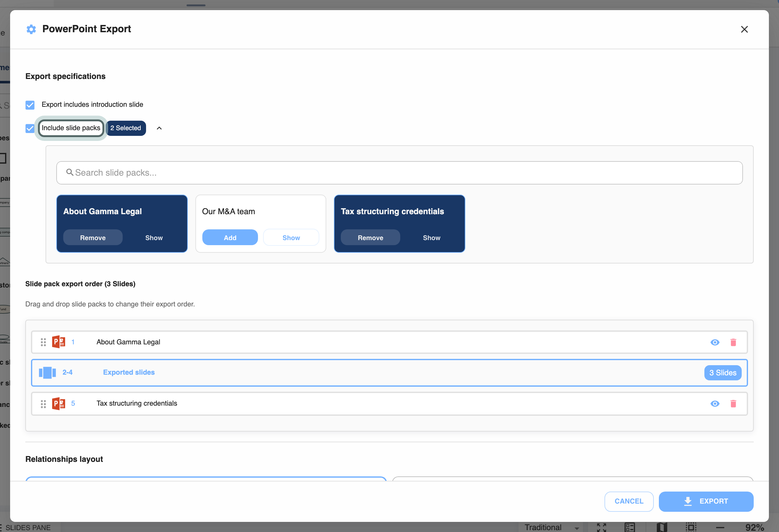Uncheck Export includes introduction slide checkbox

[x=30, y=105]
